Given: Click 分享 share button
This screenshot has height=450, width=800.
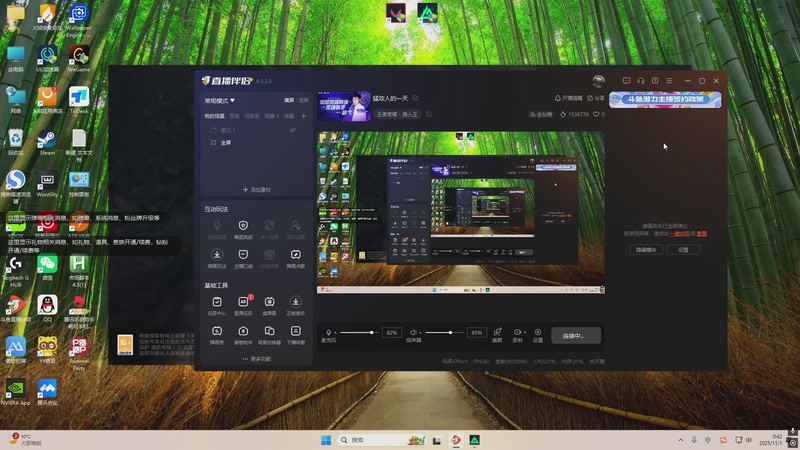Looking at the screenshot, I should [x=595, y=98].
